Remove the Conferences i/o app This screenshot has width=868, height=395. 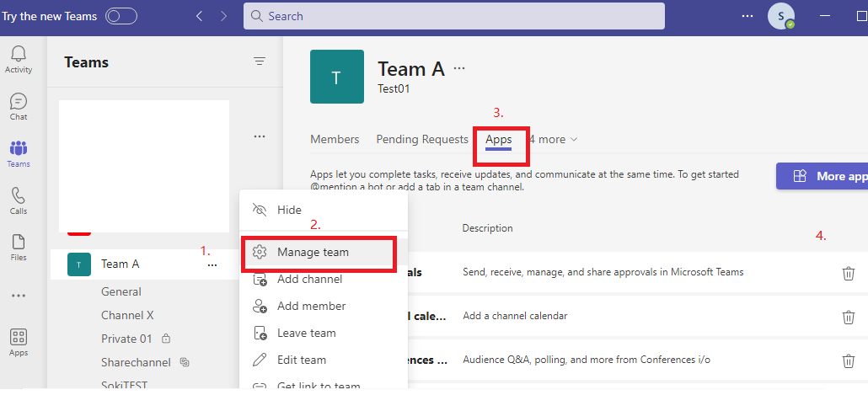848,361
